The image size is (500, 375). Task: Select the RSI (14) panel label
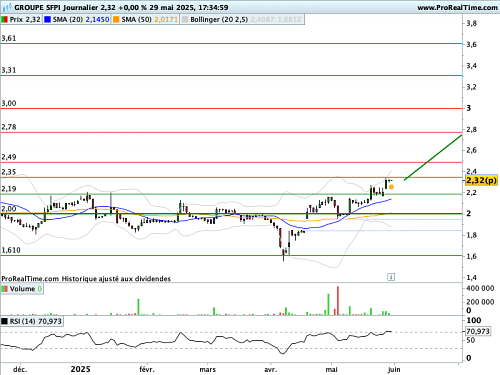[x=23, y=322]
